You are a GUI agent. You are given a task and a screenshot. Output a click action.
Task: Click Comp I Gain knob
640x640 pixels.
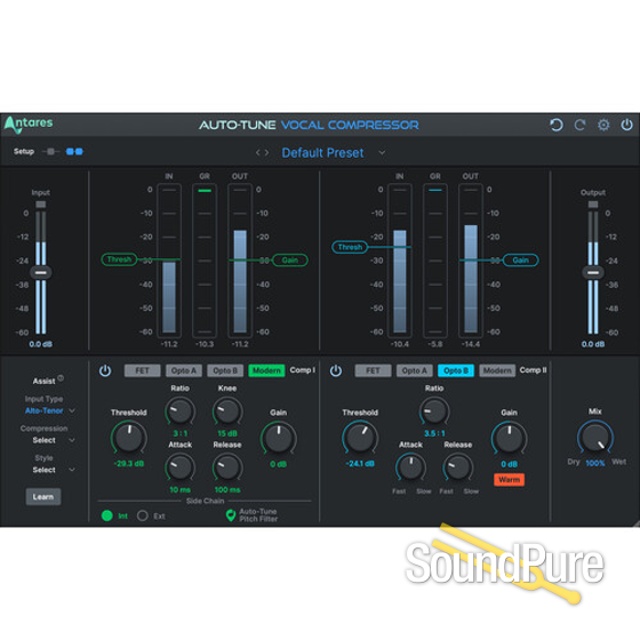[x=278, y=438]
